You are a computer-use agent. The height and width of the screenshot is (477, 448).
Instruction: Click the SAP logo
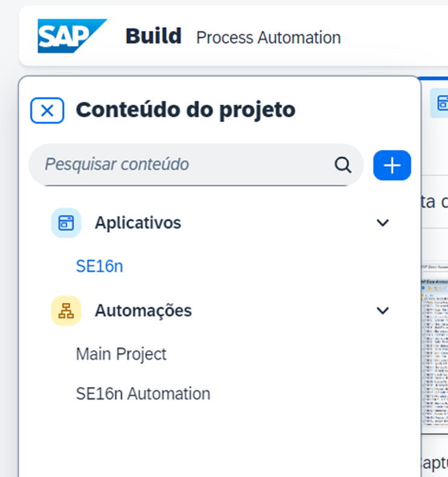tap(72, 36)
